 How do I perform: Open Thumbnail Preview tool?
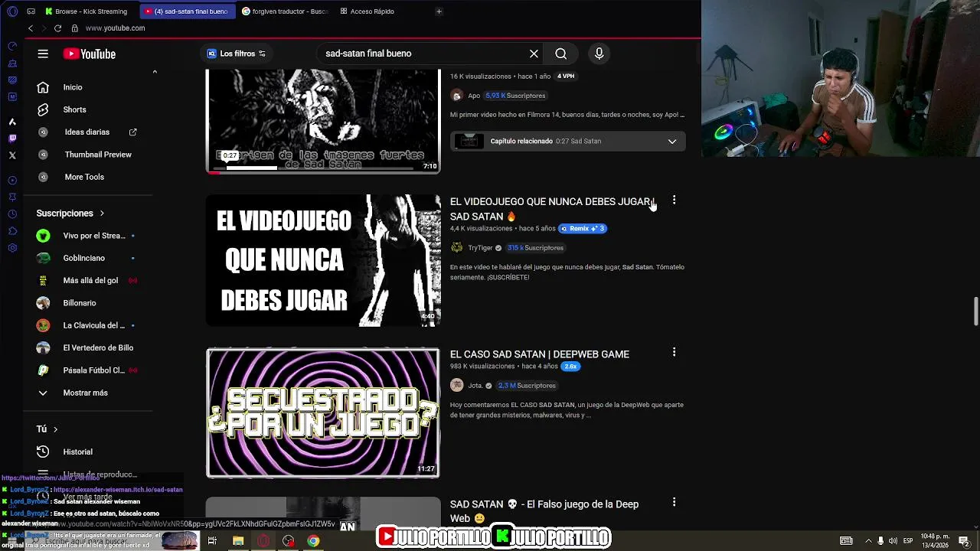(98, 155)
